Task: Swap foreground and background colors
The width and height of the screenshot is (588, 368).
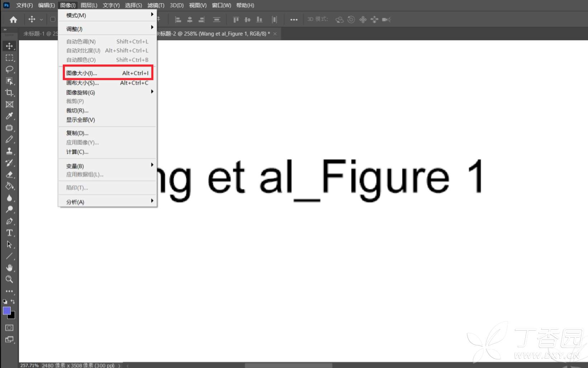Action: (13, 302)
